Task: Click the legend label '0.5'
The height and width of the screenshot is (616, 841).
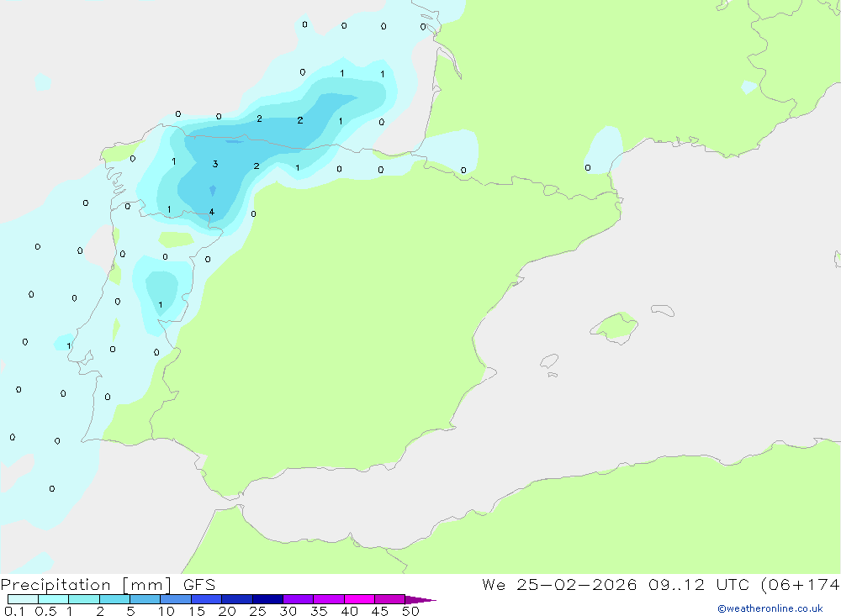Action: click(45, 611)
